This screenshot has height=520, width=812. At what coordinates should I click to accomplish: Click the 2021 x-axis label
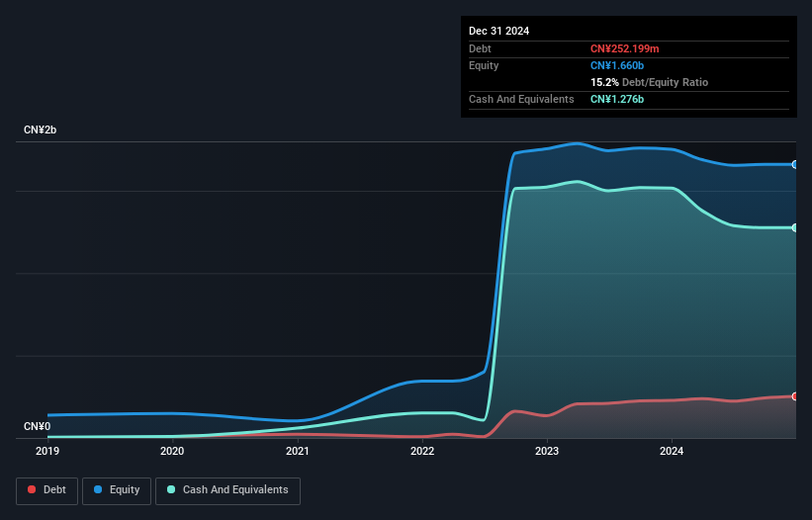coord(298,451)
